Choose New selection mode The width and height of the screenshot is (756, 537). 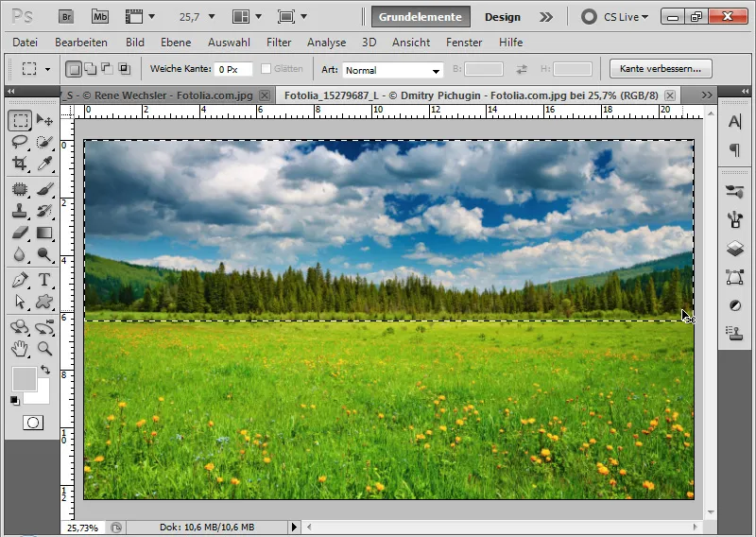tap(74, 69)
